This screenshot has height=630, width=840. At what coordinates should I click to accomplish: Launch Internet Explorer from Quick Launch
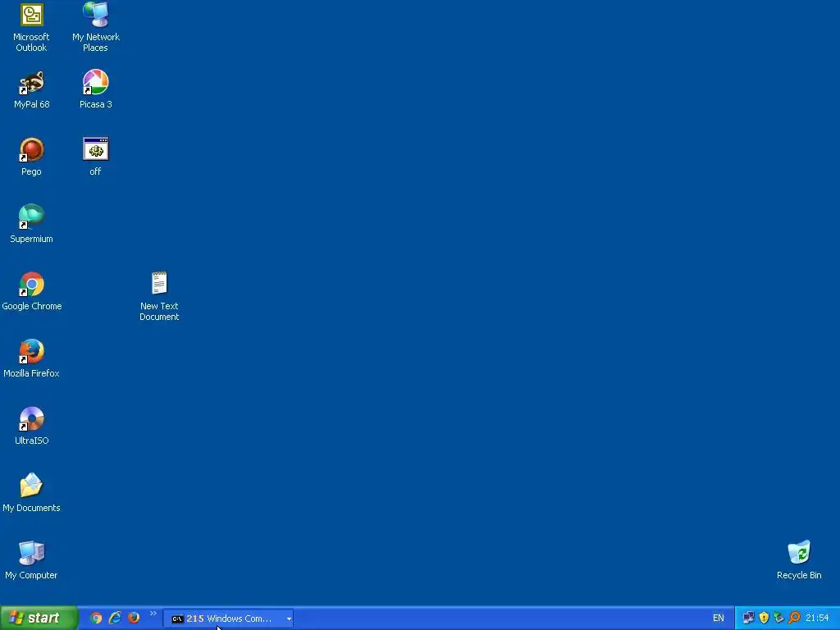click(x=115, y=619)
